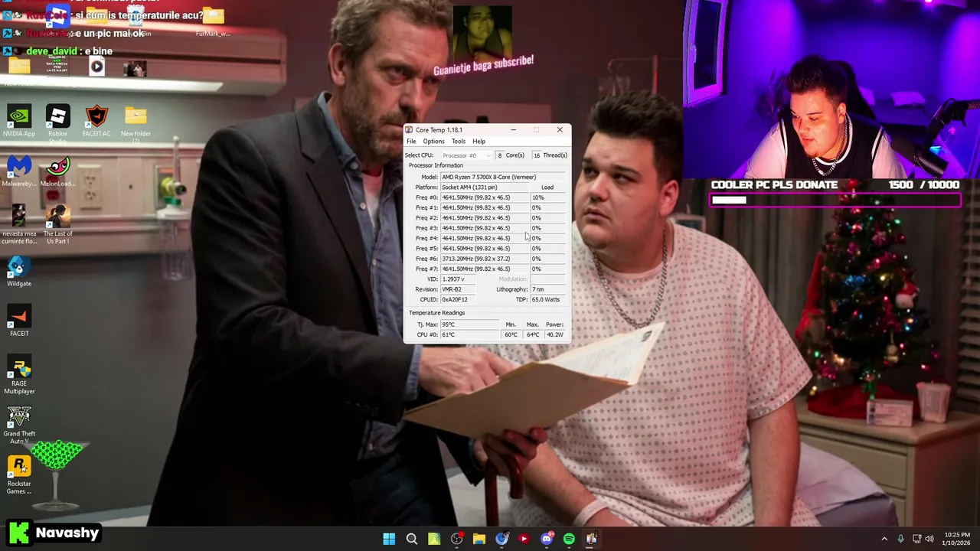Screen dimensions: 980x551
Task: Click the Min temperature 60°C
Action: click(x=511, y=334)
